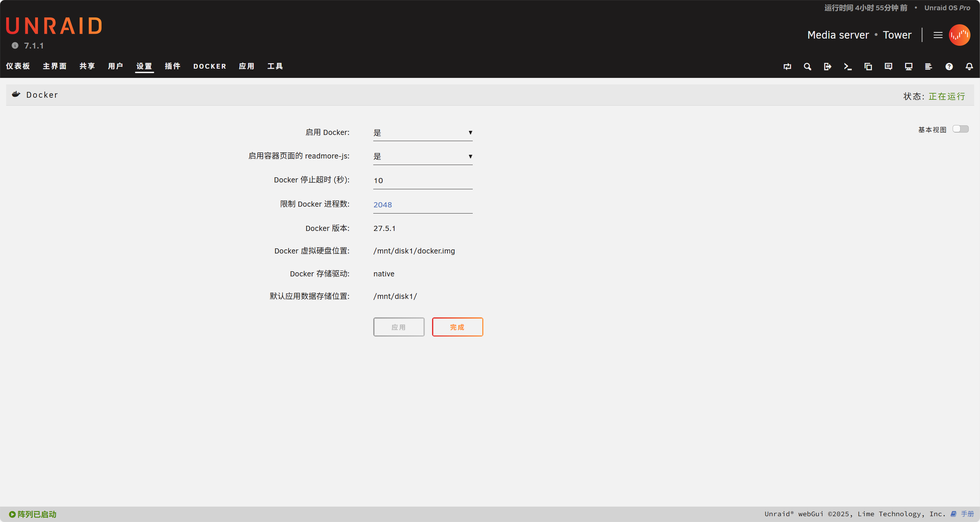Viewport: 980px width, 522px height.
Task: Click the logout arrow icon
Action: tap(828, 67)
